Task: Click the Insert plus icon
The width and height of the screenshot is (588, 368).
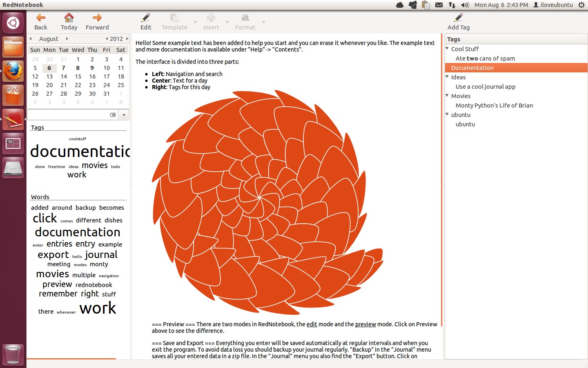Action: 211,18
